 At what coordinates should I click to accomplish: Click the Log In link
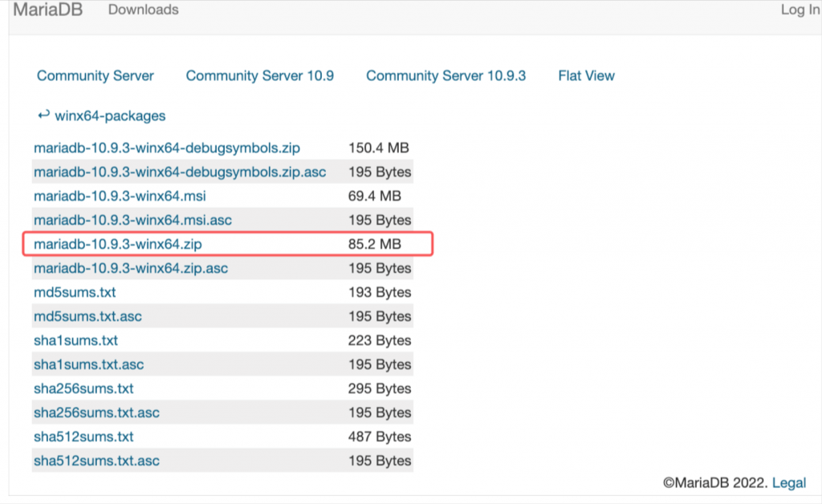click(800, 10)
